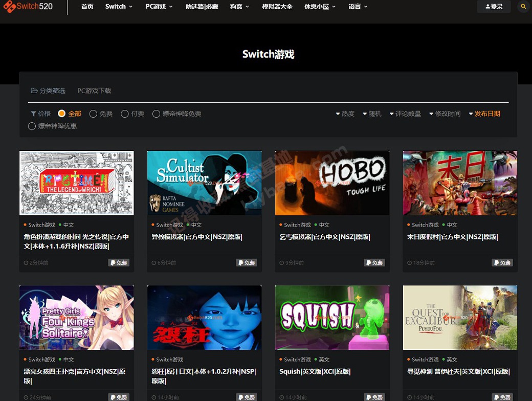Expand the Switch navigation dropdown
Image resolution: width=532 pixels, height=401 pixels.
pyautogui.click(x=119, y=7)
